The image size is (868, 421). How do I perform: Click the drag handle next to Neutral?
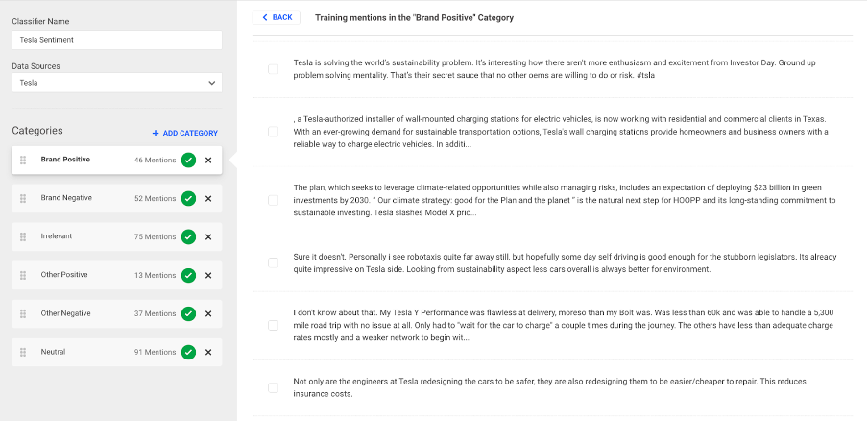click(23, 352)
